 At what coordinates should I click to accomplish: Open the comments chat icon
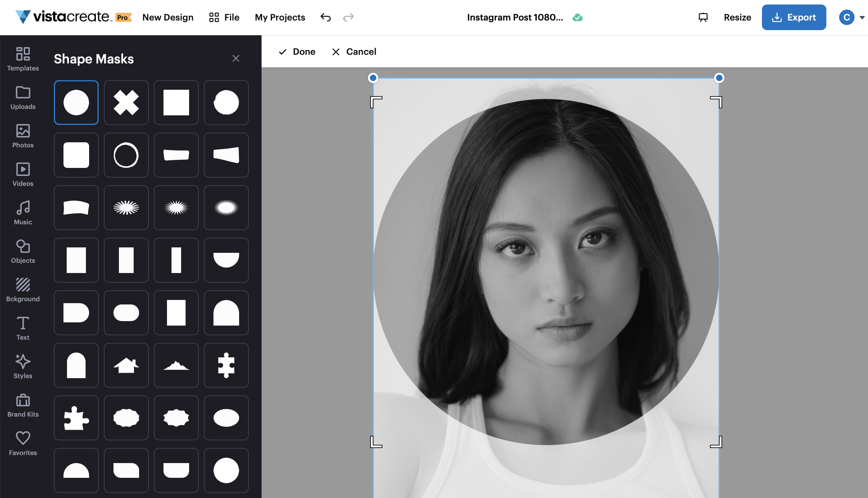tap(703, 17)
